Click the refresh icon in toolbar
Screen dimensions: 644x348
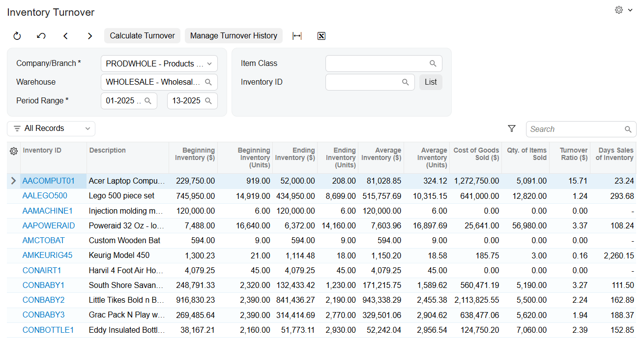point(17,36)
